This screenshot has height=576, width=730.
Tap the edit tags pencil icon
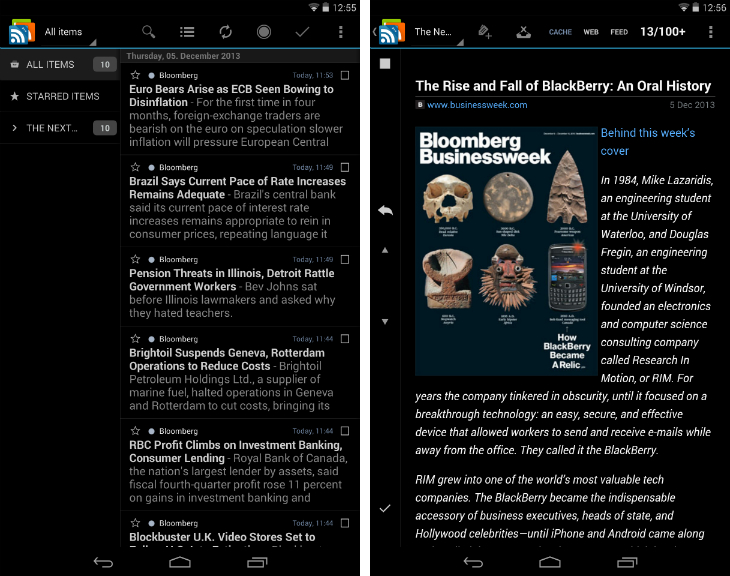click(484, 32)
